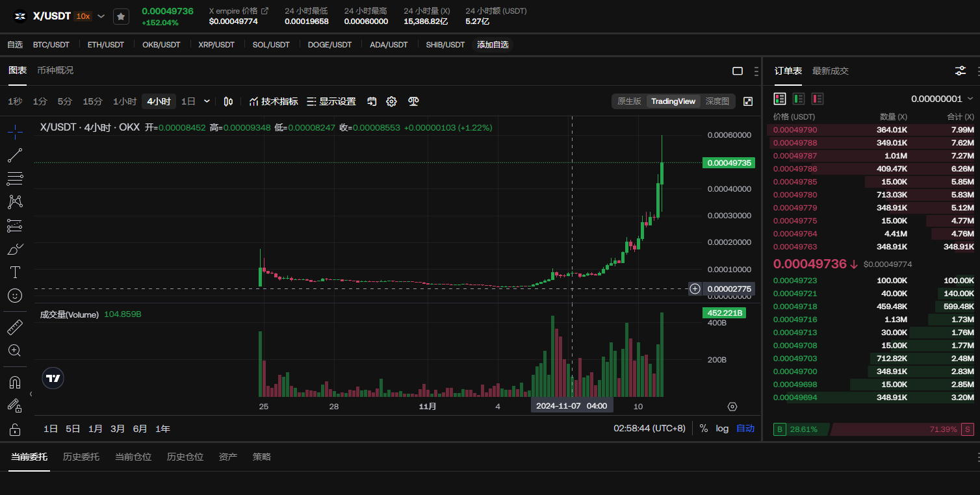Open the 策略 tab
Screen dimensions: 980x495
point(262,457)
